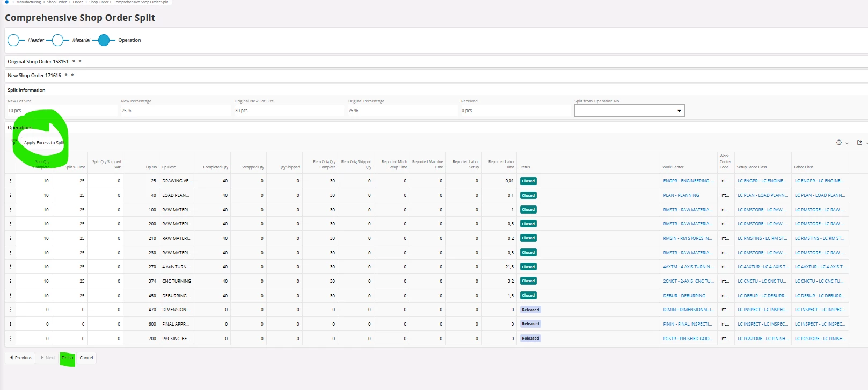Screen dimensions: 868x390
Task: Open row menu for operation 374 CNC TURNING
Action: pos(10,281)
